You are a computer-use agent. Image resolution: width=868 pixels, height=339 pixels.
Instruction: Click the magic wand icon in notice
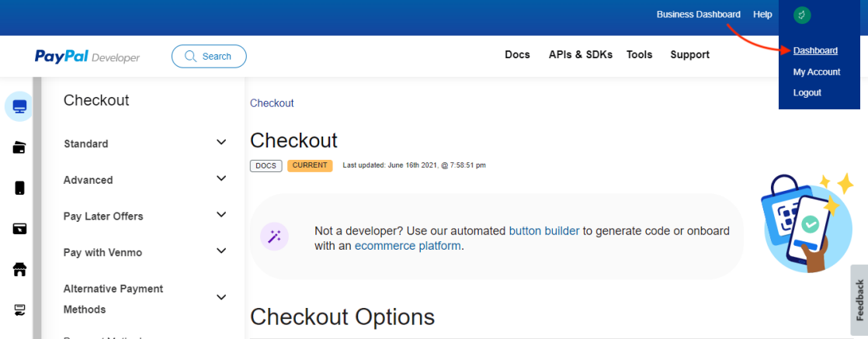click(x=274, y=237)
